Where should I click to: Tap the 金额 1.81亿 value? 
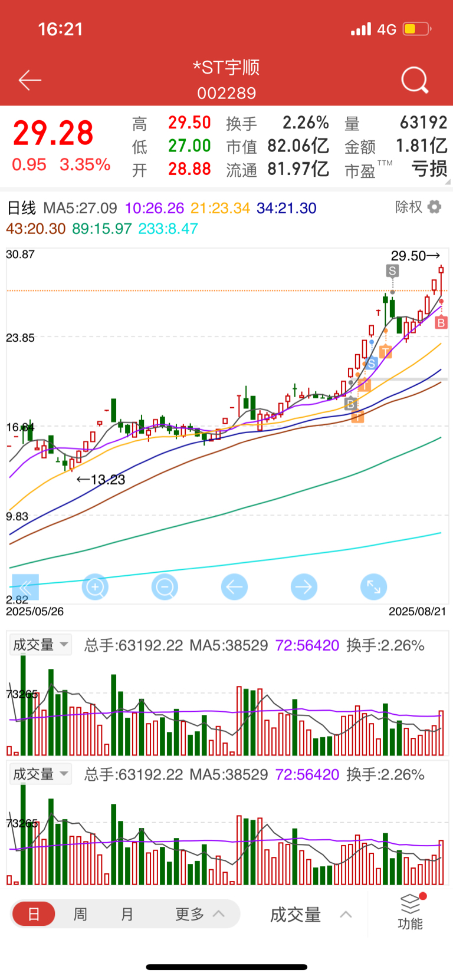click(x=421, y=146)
